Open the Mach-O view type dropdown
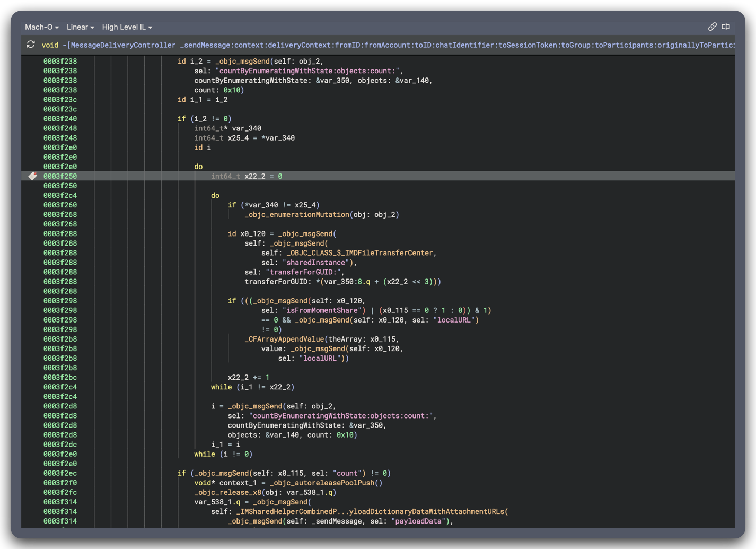This screenshot has height=549, width=756. (x=42, y=27)
